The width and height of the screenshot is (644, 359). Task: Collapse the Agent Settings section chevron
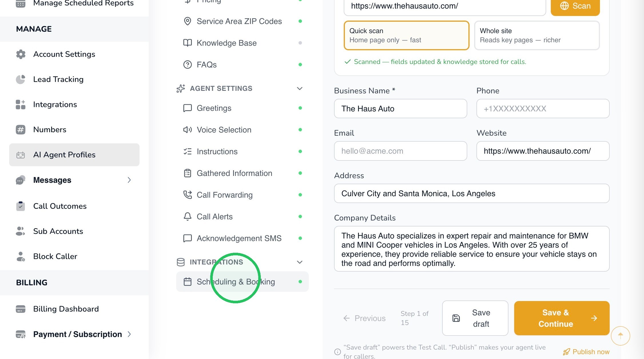[299, 89]
